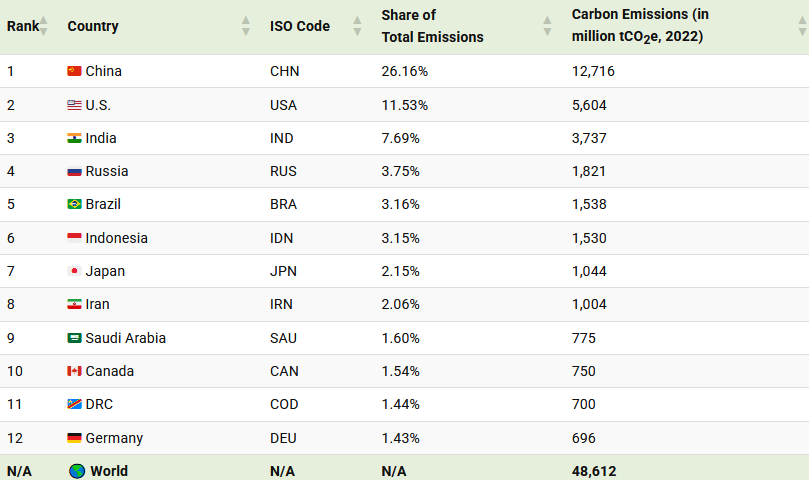Click the U.S. flag icon
The width and height of the screenshot is (809, 480).
[74, 105]
